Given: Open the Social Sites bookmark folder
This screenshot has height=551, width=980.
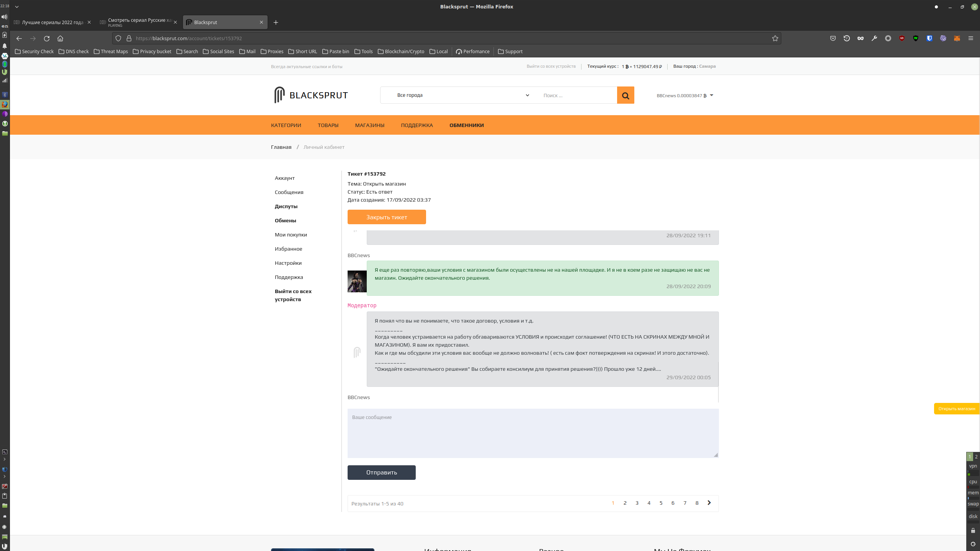Looking at the screenshot, I should [x=218, y=51].
